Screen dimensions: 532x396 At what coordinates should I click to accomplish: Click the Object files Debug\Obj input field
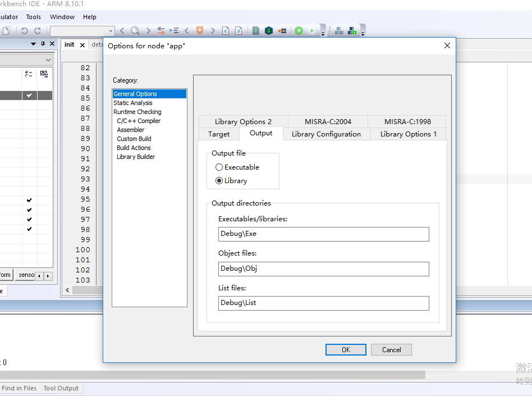pyautogui.click(x=323, y=268)
